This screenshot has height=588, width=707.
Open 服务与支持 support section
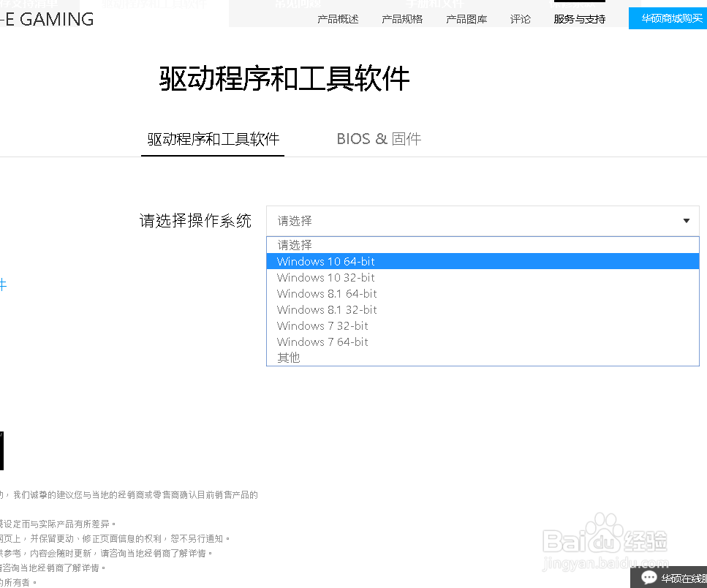[579, 19]
